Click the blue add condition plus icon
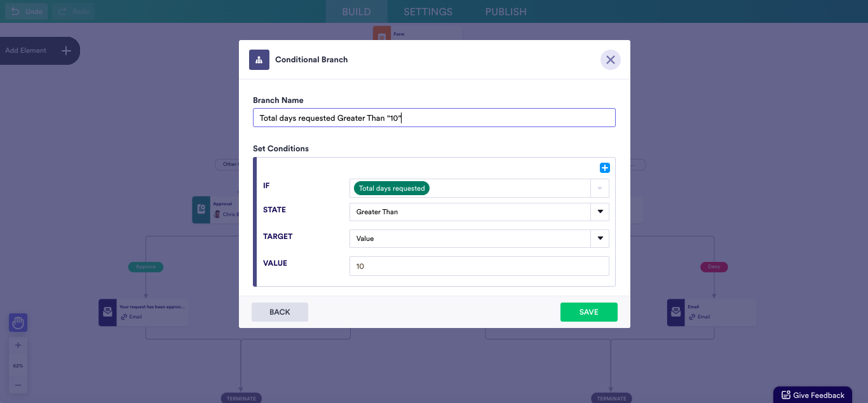 tap(605, 168)
